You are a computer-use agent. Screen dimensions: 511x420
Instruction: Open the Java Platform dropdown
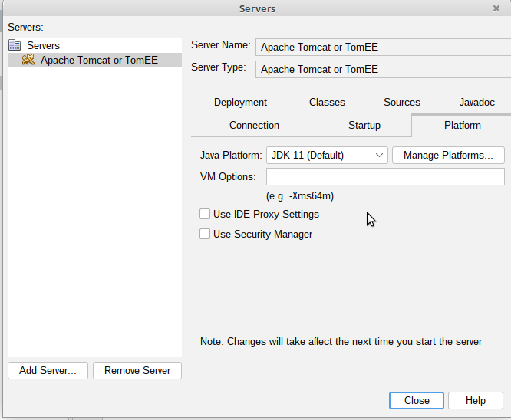click(327, 156)
